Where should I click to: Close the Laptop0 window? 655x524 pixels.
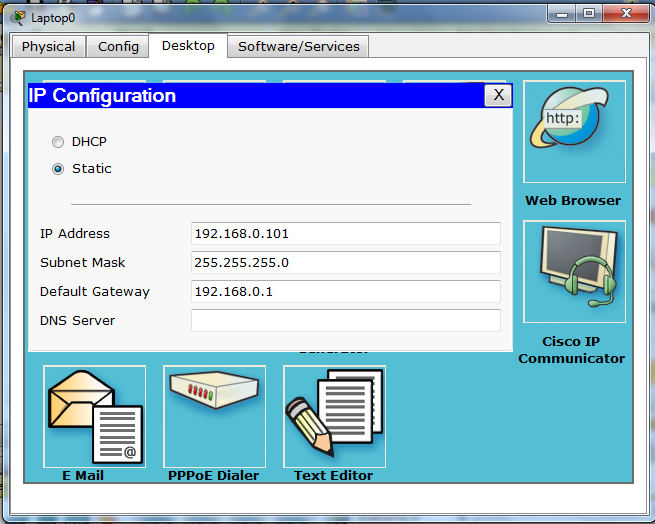click(626, 13)
